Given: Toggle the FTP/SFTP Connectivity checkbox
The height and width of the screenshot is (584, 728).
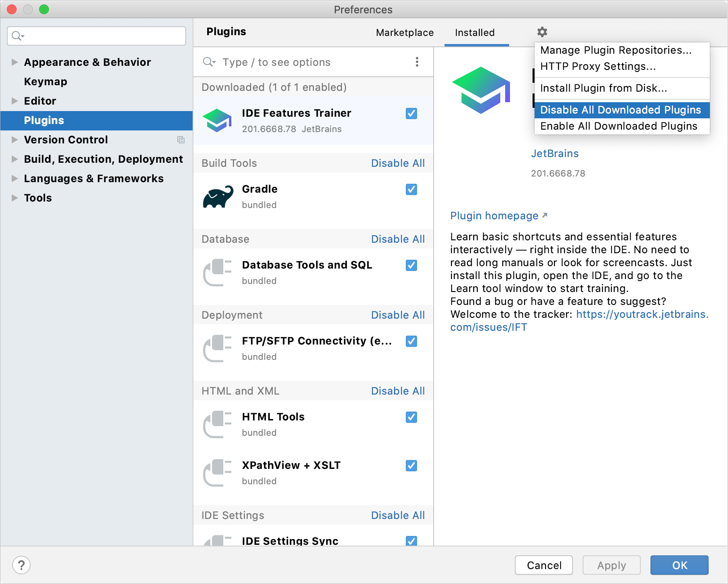Looking at the screenshot, I should 411,341.
